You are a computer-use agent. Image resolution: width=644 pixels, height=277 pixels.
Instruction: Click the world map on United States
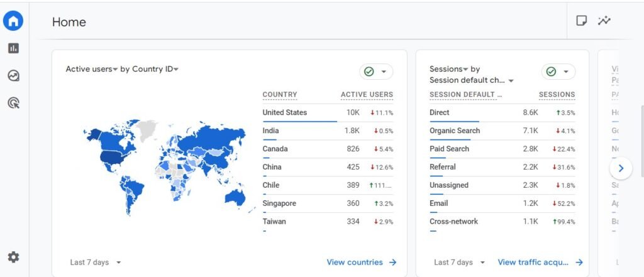[x=113, y=157]
